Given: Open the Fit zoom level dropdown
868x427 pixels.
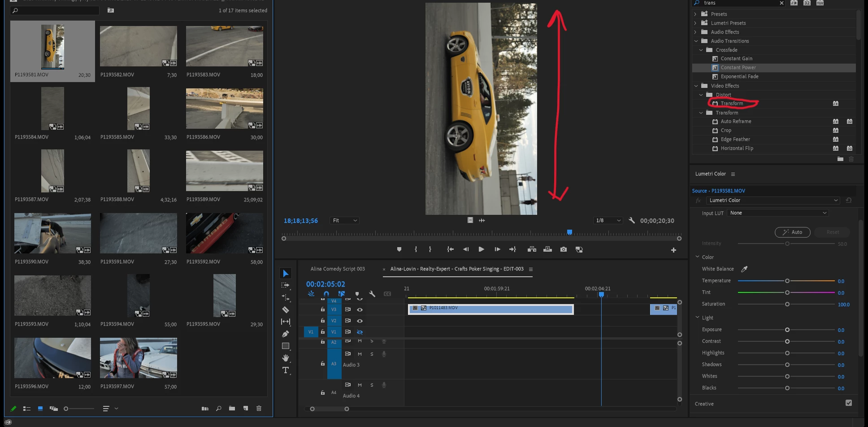Looking at the screenshot, I should click(344, 221).
